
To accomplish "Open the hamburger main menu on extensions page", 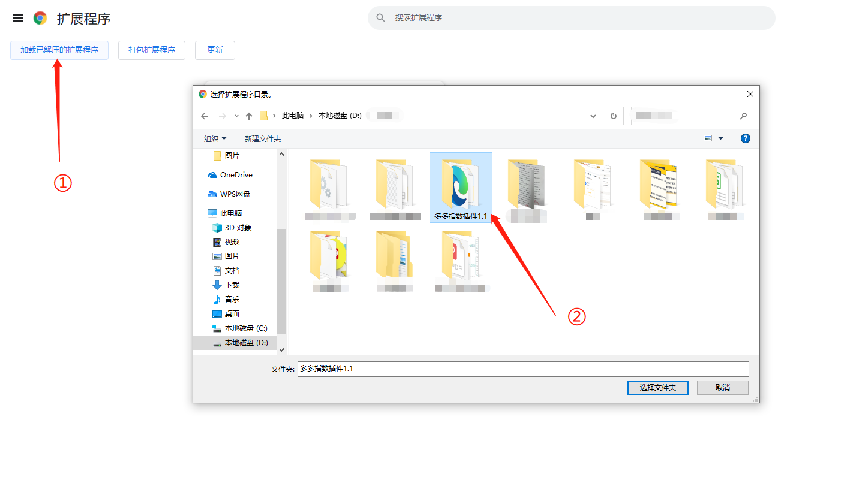I will tap(18, 18).
